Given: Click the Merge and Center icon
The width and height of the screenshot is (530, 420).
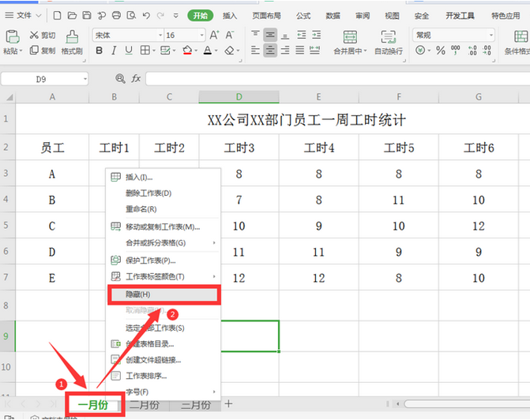Looking at the screenshot, I should pos(350,36).
